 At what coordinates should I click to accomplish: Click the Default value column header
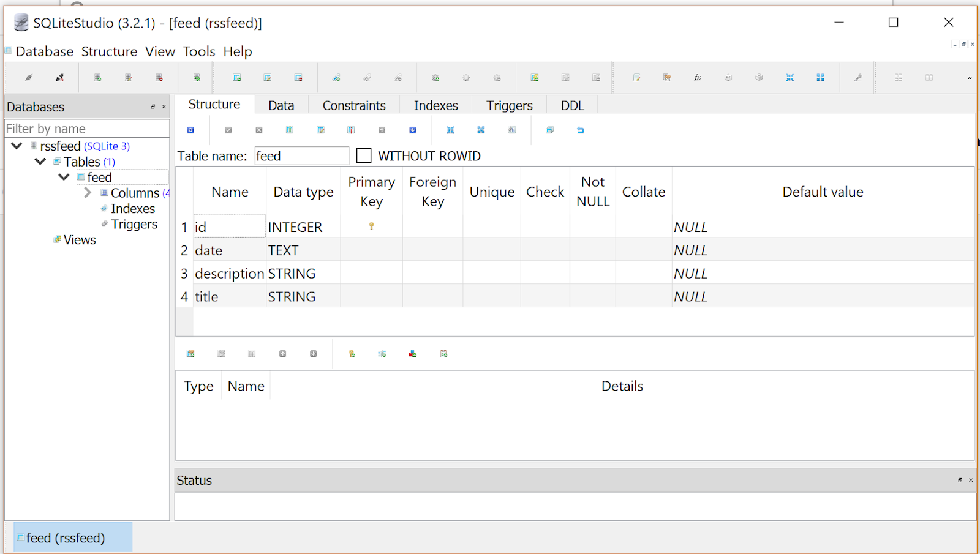(x=823, y=192)
